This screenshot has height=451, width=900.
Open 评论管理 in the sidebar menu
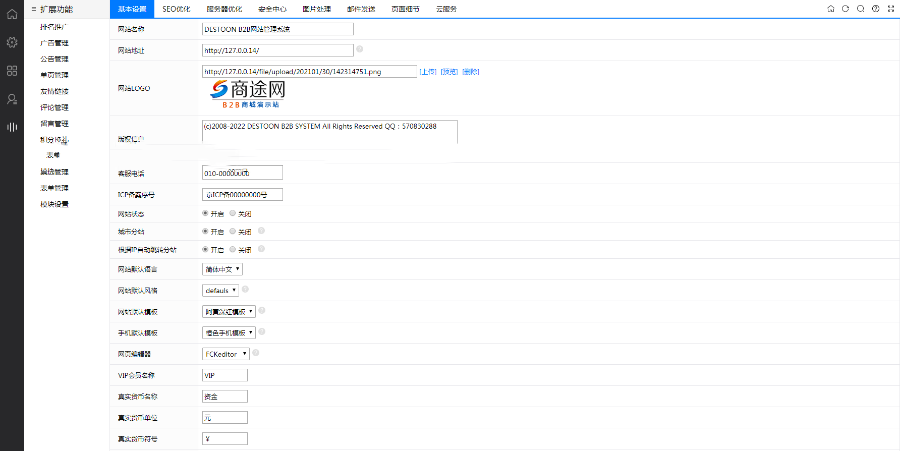point(55,107)
